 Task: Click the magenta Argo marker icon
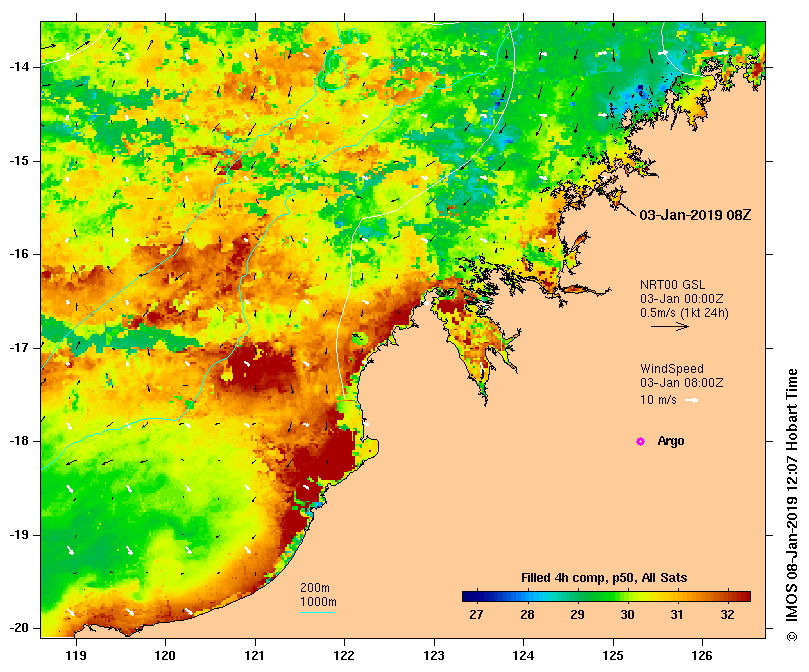(x=640, y=441)
